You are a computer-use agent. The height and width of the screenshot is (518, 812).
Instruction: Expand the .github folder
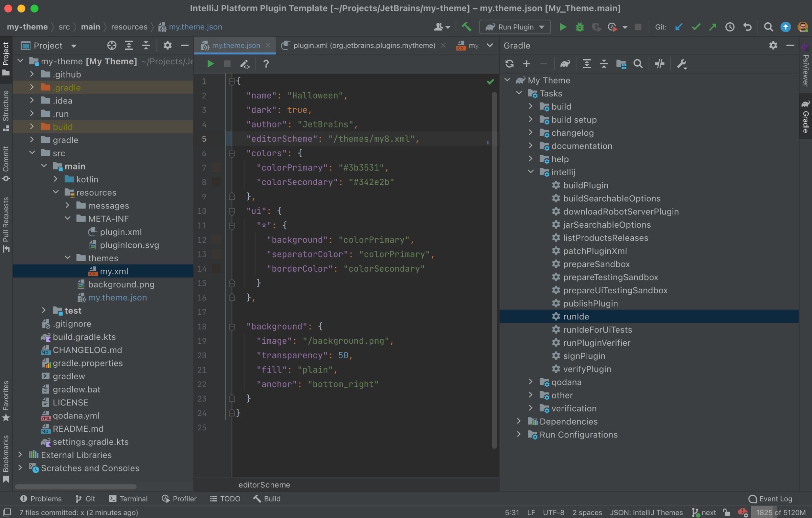(x=32, y=74)
